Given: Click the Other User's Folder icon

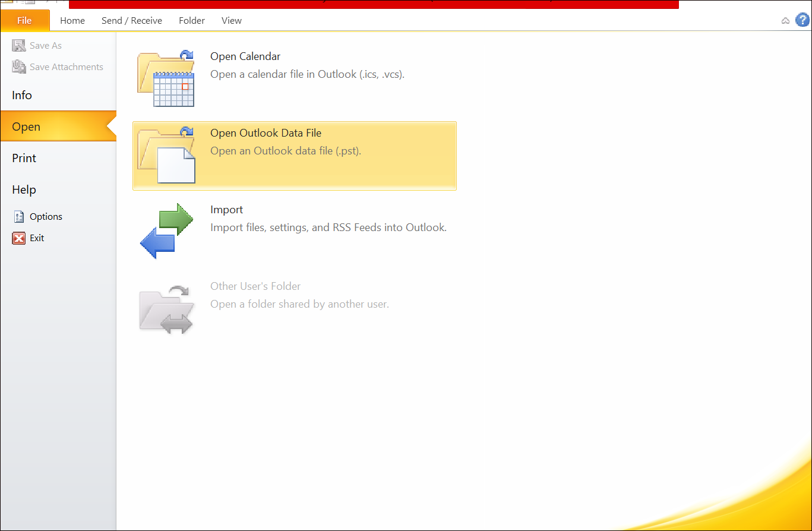Looking at the screenshot, I should (x=166, y=309).
